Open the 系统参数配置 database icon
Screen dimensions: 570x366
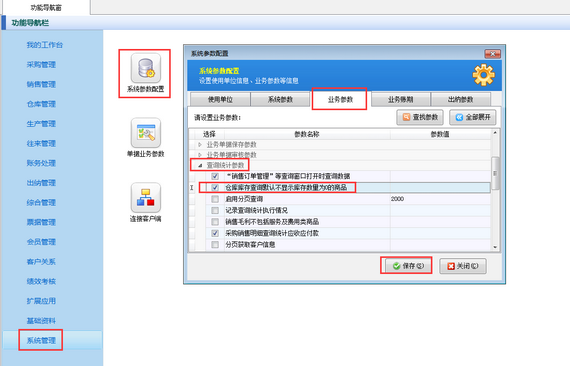click(145, 68)
